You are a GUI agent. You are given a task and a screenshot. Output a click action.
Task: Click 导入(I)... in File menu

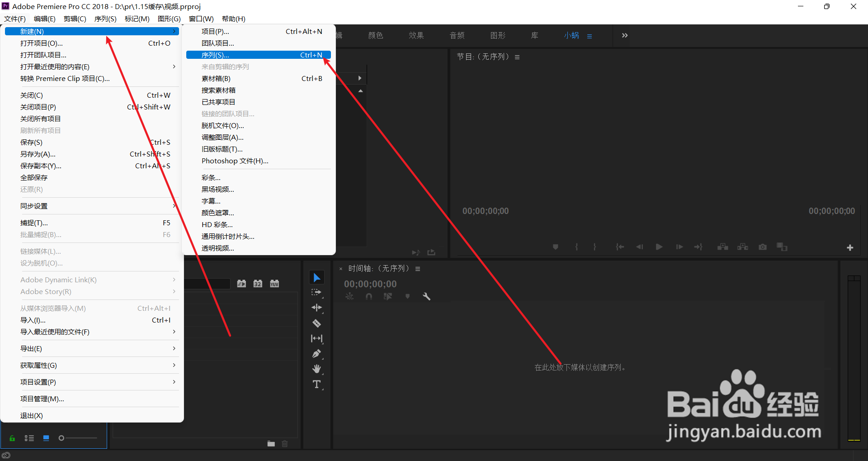93,320
